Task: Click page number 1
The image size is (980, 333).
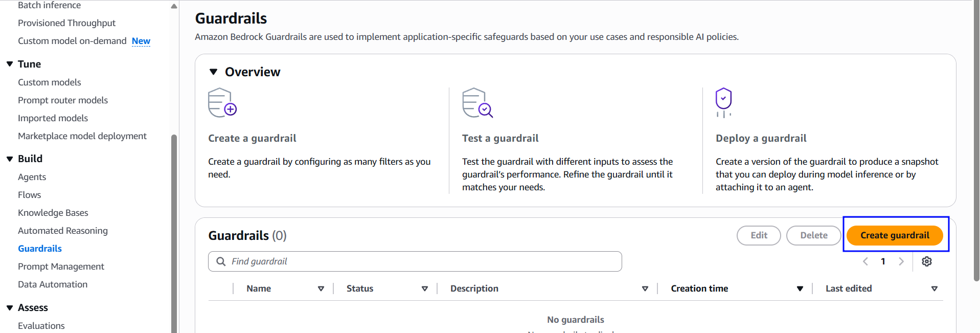Action: point(883,261)
